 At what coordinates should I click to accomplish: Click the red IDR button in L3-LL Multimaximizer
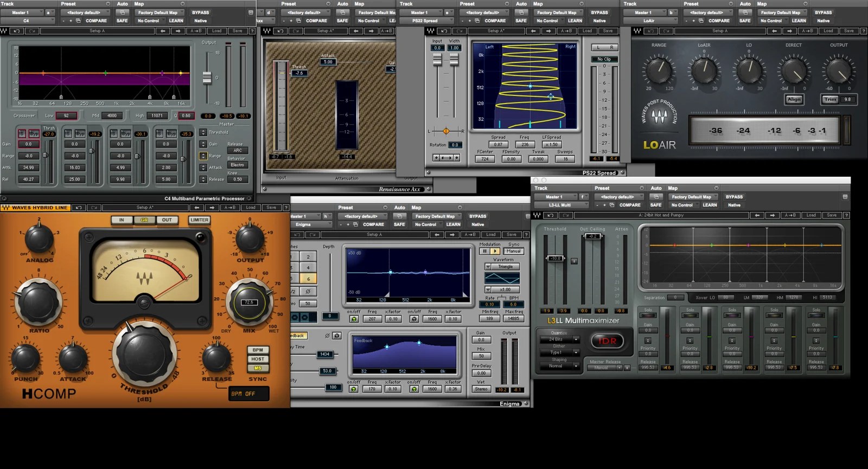coord(607,340)
